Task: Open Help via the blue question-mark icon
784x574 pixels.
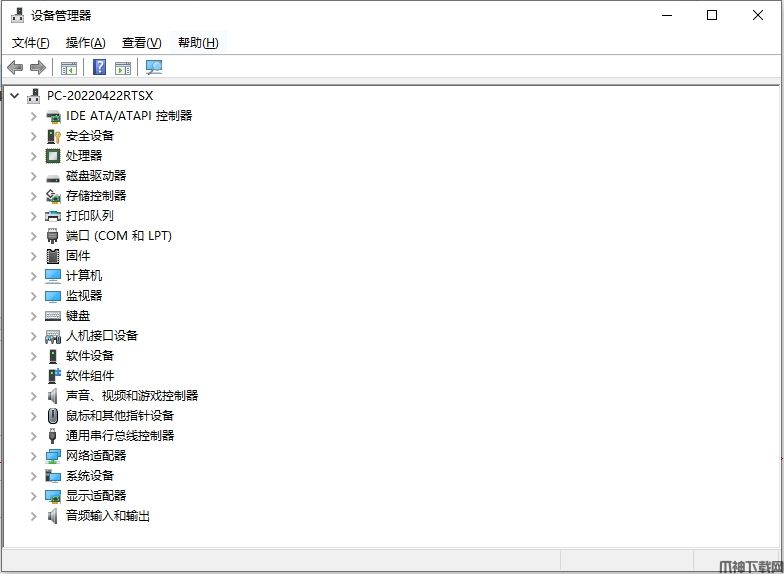Action: tap(100, 67)
